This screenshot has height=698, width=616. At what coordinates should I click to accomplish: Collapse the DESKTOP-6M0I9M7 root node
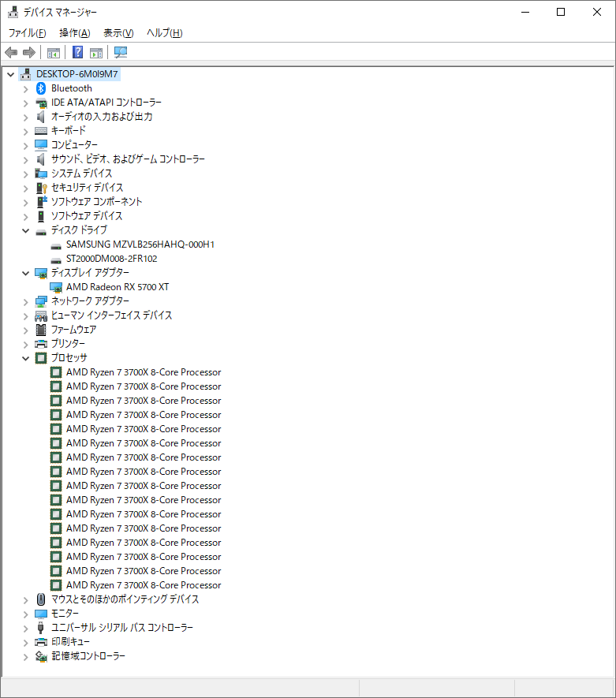coord(11,74)
